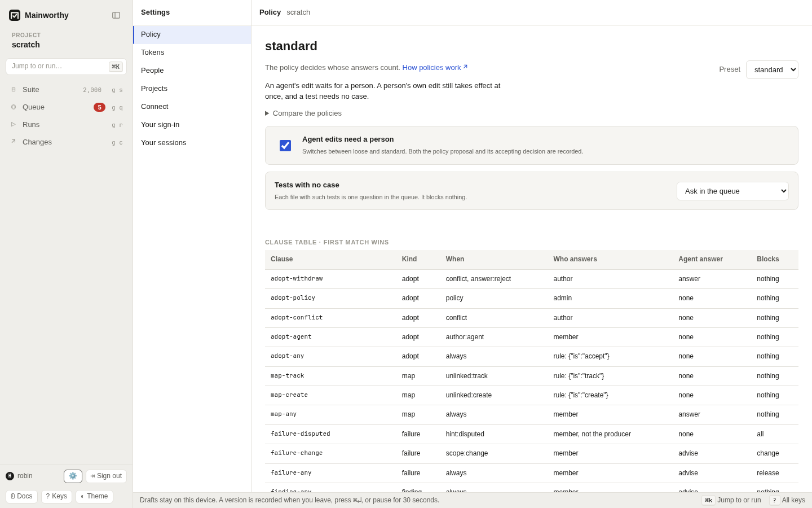Viewport: 812px width, 508px height.
Task: Open the Queue nav item
Action: tap(66, 107)
